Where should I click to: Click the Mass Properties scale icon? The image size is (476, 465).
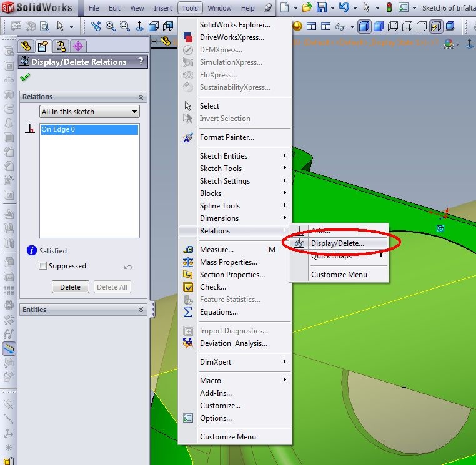(x=188, y=262)
